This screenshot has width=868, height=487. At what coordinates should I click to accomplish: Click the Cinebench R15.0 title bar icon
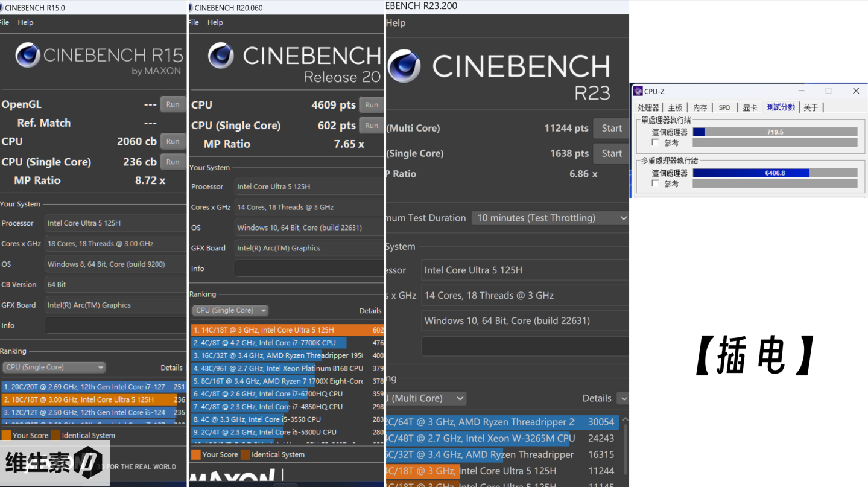pyautogui.click(x=1, y=8)
